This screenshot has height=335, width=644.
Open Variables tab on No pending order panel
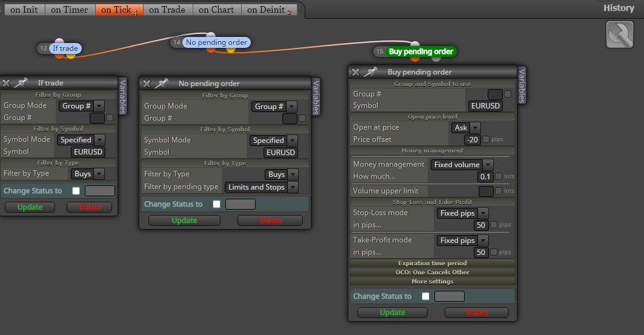[316, 98]
